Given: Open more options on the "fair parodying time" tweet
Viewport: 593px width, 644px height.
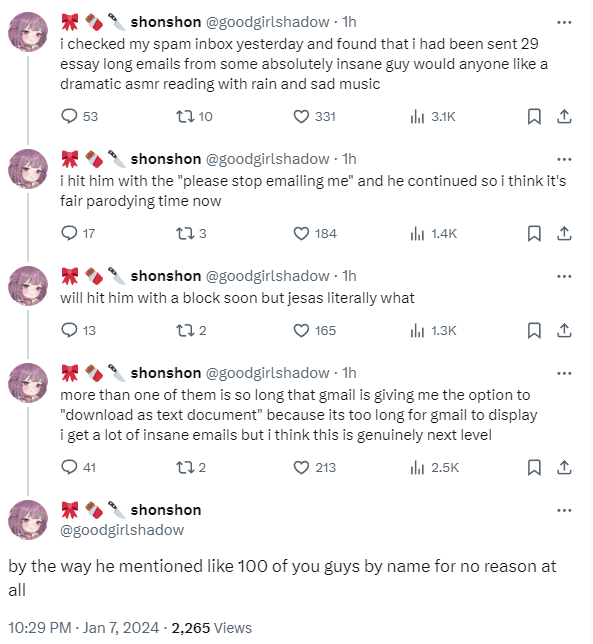Looking at the screenshot, I should coord(564,160).
